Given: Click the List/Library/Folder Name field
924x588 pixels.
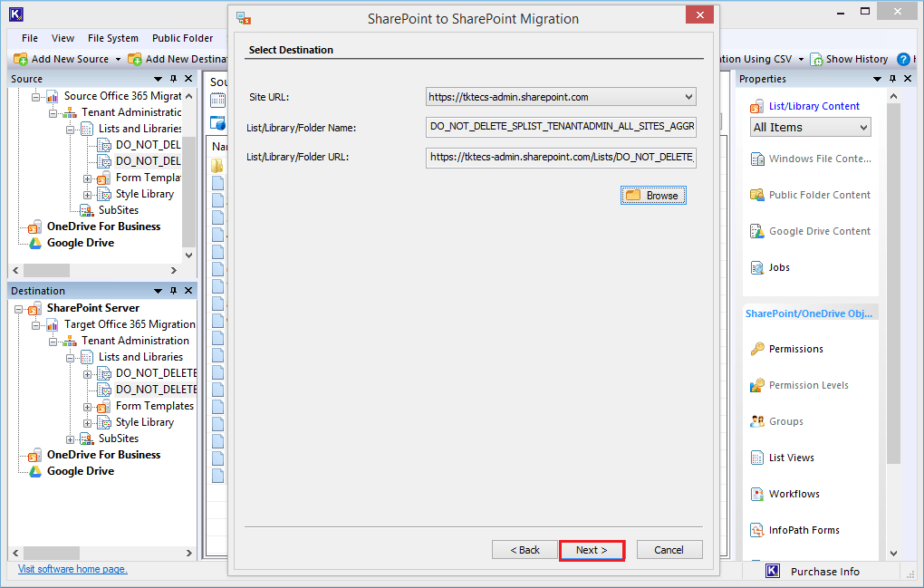Looking at the screenshot, I should 561,127.
